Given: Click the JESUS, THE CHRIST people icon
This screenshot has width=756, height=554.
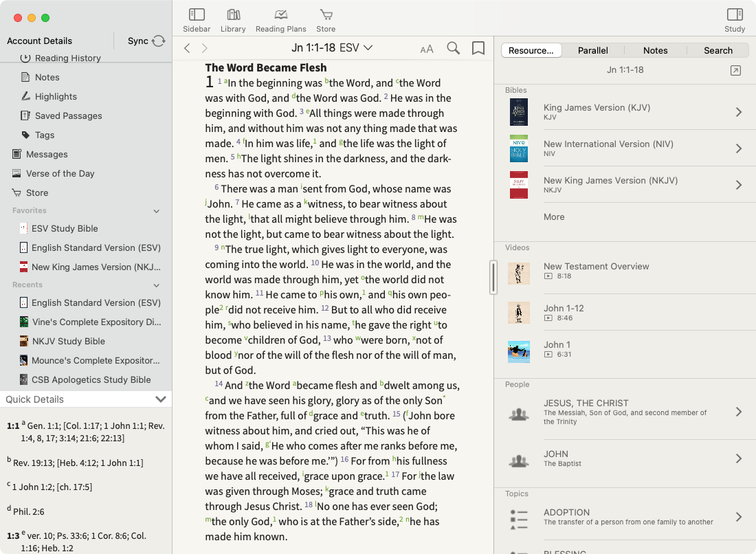Looking at the screenshot, I should click(x=519, y=414).
